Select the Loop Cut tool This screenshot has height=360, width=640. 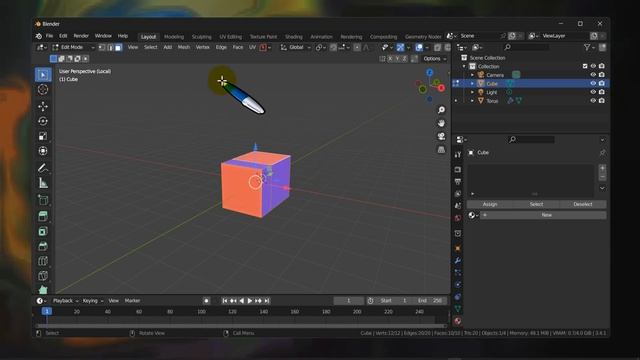coord(43,261)
